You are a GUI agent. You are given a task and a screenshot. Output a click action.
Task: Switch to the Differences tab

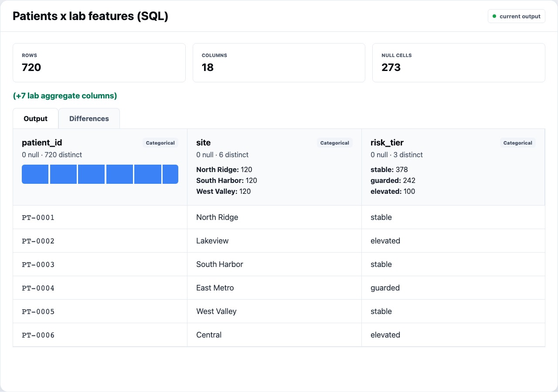click(89, 118)
